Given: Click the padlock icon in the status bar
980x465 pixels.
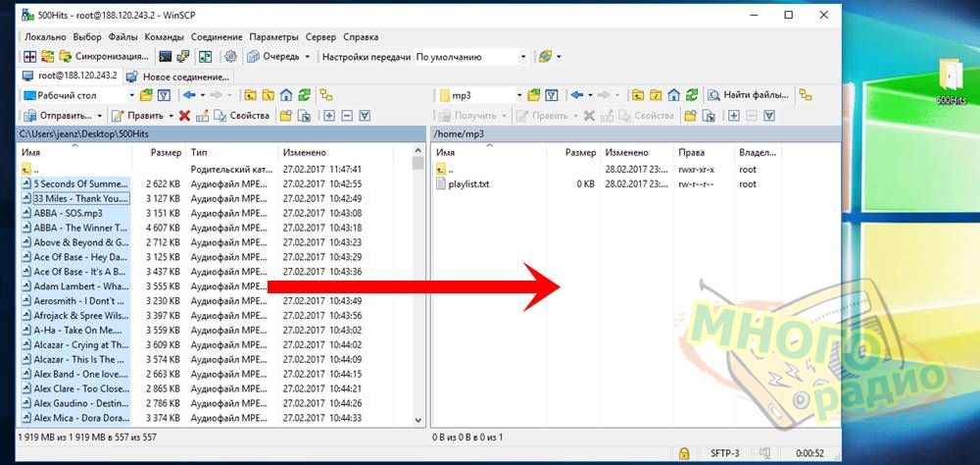Looking at the screenshot, I should (684, 453).
